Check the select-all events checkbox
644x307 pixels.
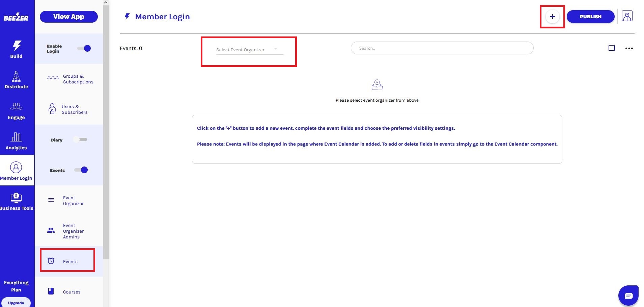pyautogui.click(x=611, y=48)
